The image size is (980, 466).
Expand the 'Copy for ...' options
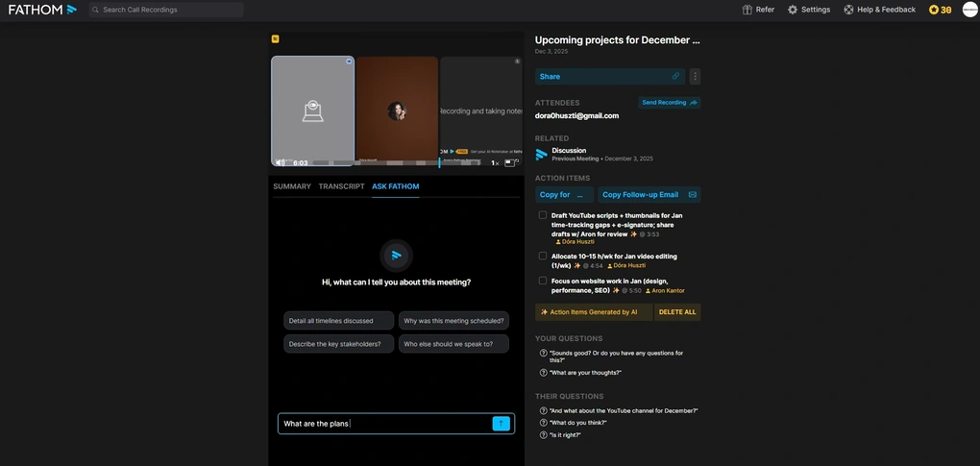(x=579, y=194)
